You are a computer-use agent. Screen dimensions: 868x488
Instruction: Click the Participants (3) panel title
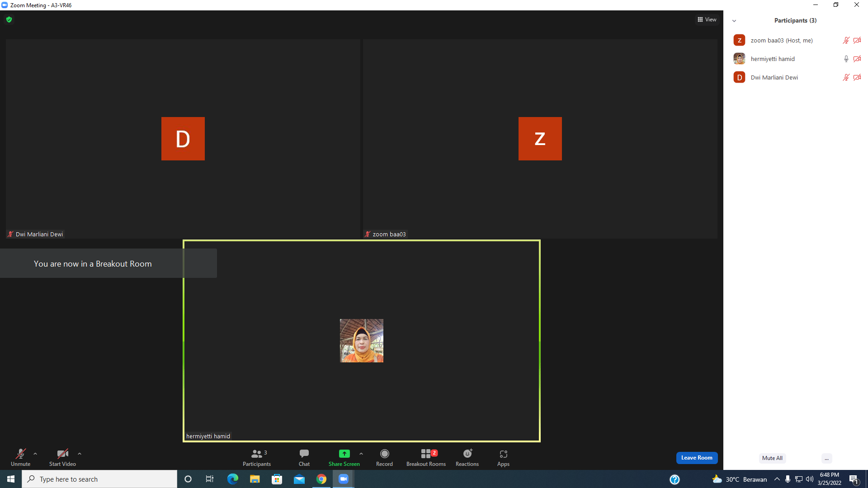(x=795, y=20)
